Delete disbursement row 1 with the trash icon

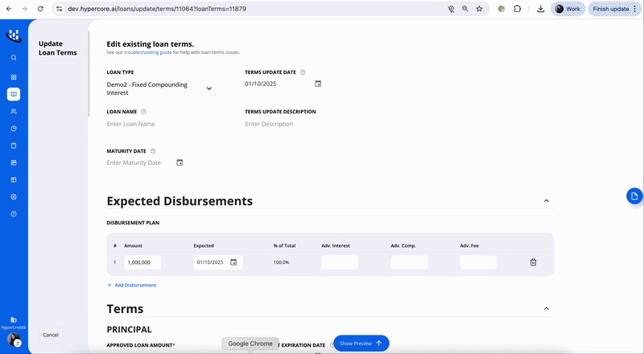[x=533, y=262]
